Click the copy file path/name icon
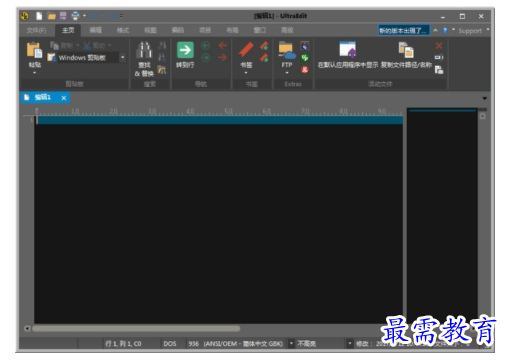505x362 pixels. coord(406,50)
